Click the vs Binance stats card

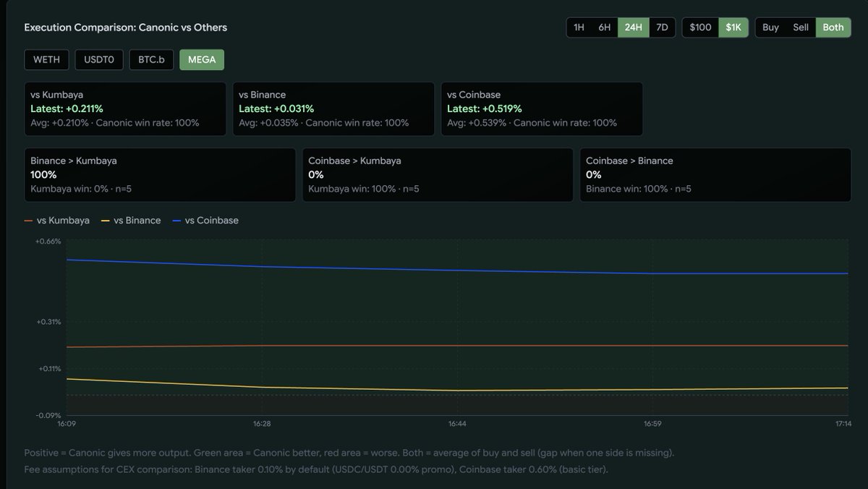333,109
